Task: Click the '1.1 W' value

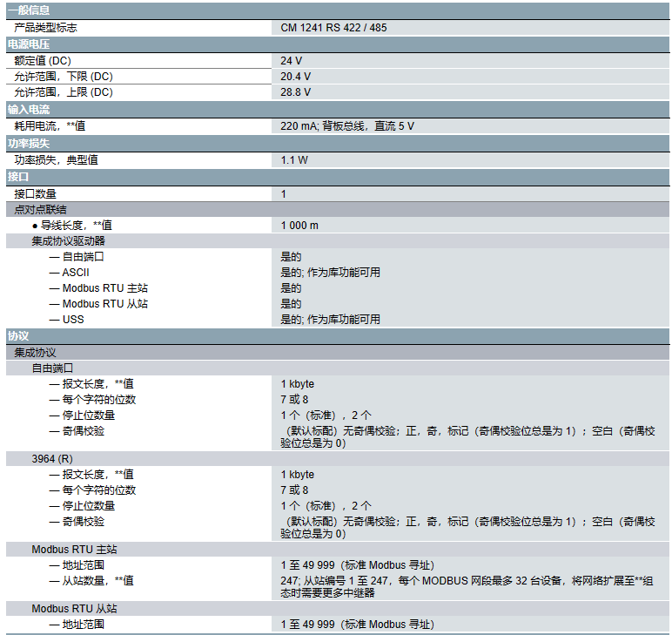Action: 294,160
